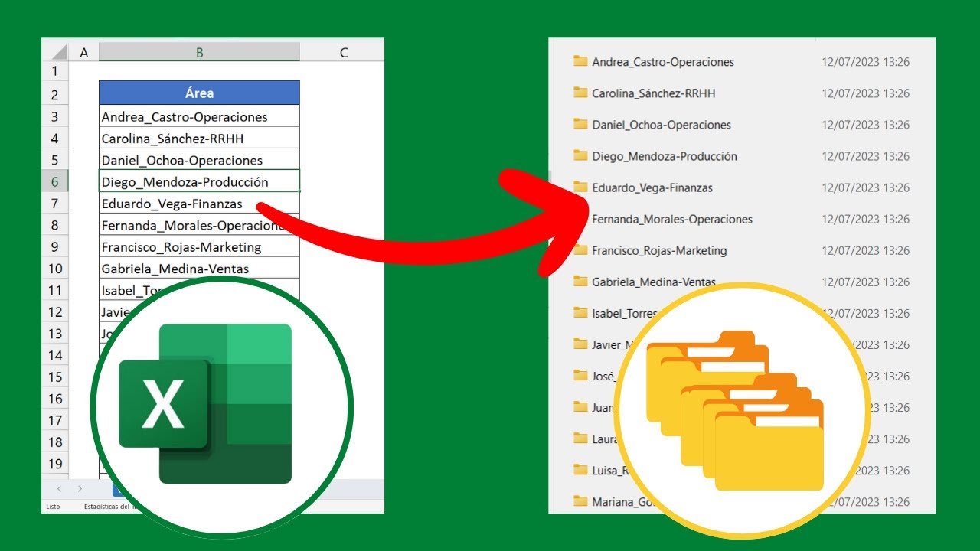980x551 pixels.
Task: Select cell Fernanda_Morales-Operaciones in Excel
Action: pos(199,225)
